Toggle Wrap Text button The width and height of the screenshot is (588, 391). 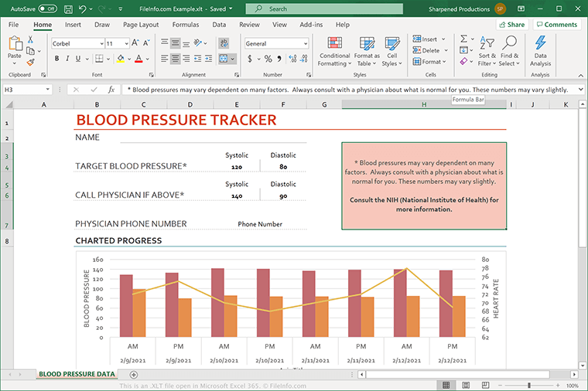coord(224,43)
